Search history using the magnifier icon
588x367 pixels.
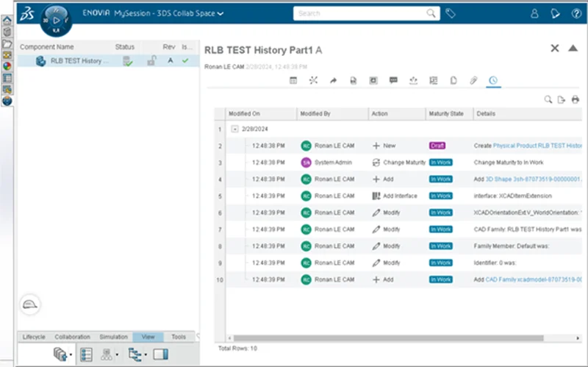(548, 99)
